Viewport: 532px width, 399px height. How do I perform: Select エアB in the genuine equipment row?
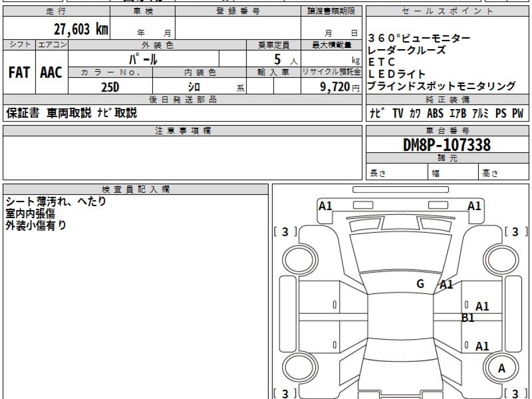[458, 113]
